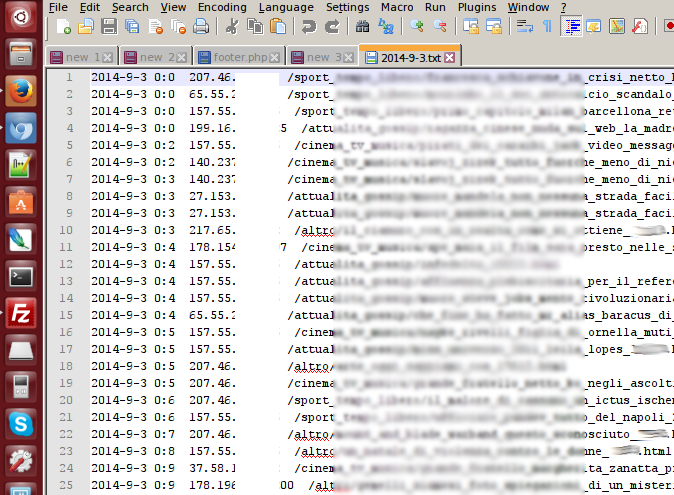
Task: Click the Undo arrow icon
Action: (x=308, y=27)
